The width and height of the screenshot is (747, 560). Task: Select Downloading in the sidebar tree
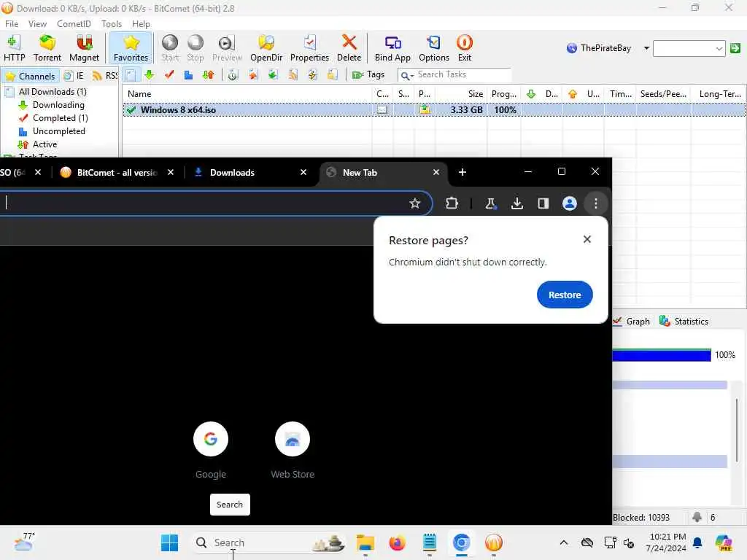point(58,105)
